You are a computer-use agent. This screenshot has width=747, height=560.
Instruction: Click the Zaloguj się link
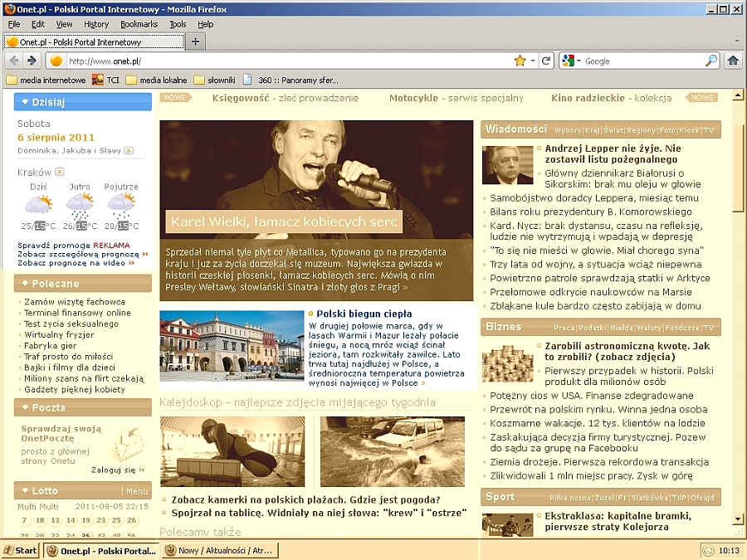[118, 470]
